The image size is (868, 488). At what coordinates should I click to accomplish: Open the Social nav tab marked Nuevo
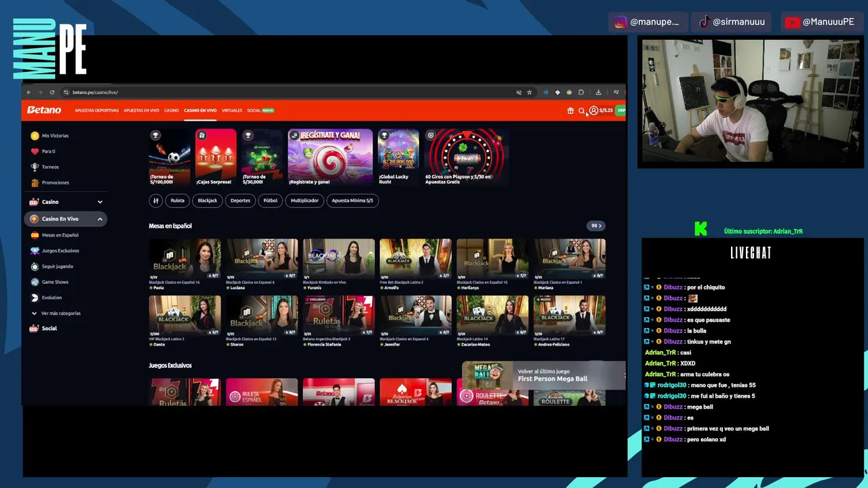(x=260, y=110)
